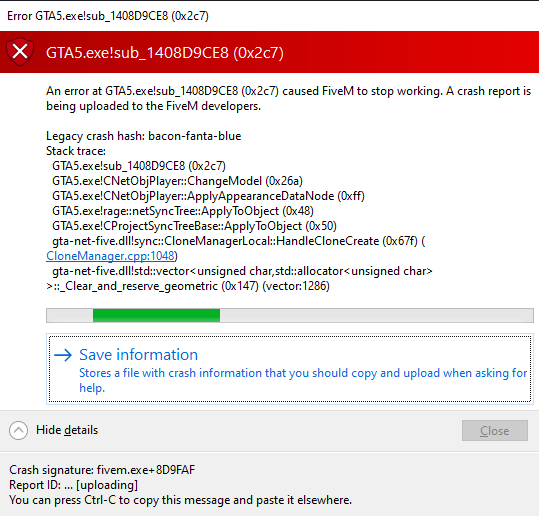Click the 'Stores a file with crash information' description
This screenshot has height=516, width=539.
point(303,380)
